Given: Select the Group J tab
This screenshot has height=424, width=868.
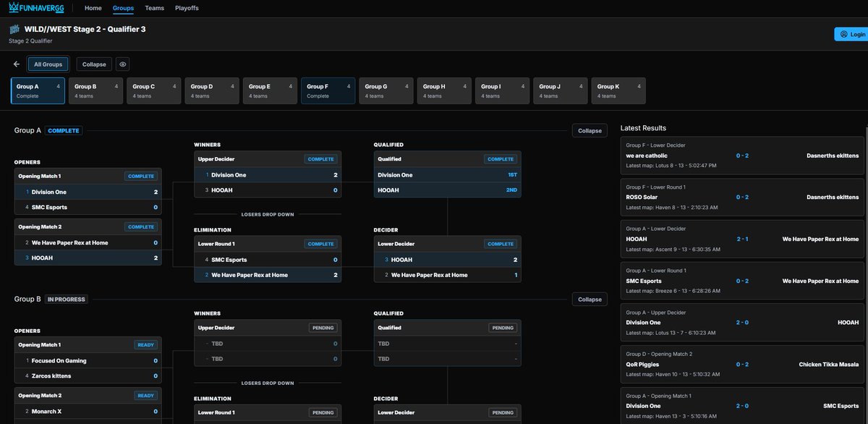Looking at the screenshot, I should (x=561, y=90).
